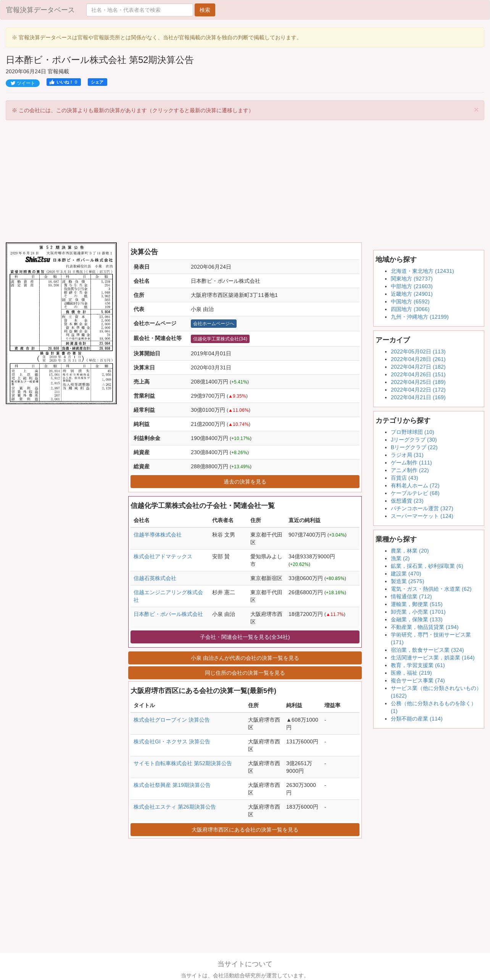Open プロ野球球団 (10) category
This screenshot has height=980, width=490.
tap(412, 432)
